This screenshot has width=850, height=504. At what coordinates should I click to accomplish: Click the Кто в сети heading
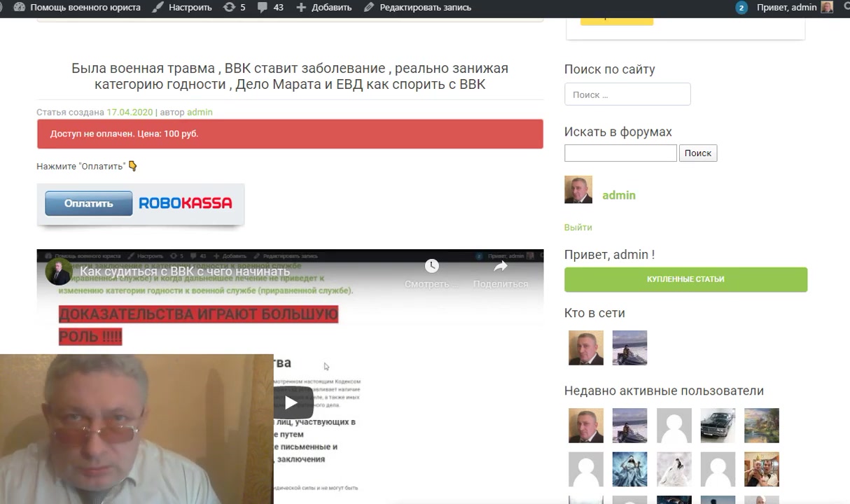594,313
